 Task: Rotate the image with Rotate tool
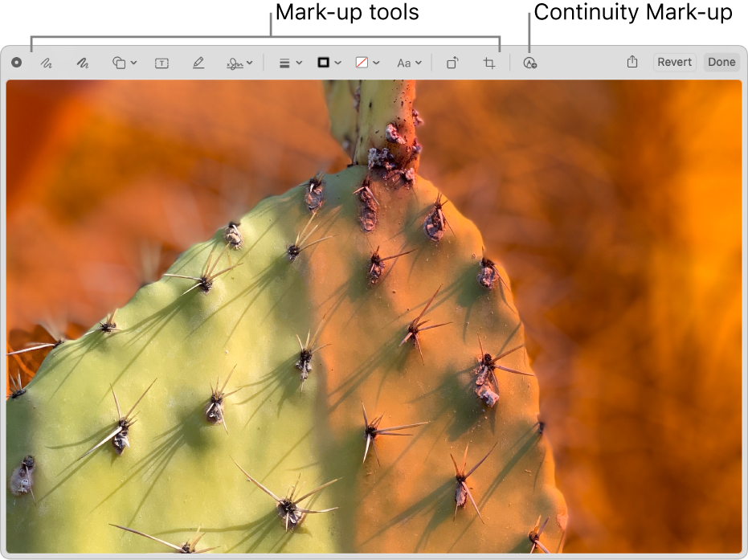(452, 63)
